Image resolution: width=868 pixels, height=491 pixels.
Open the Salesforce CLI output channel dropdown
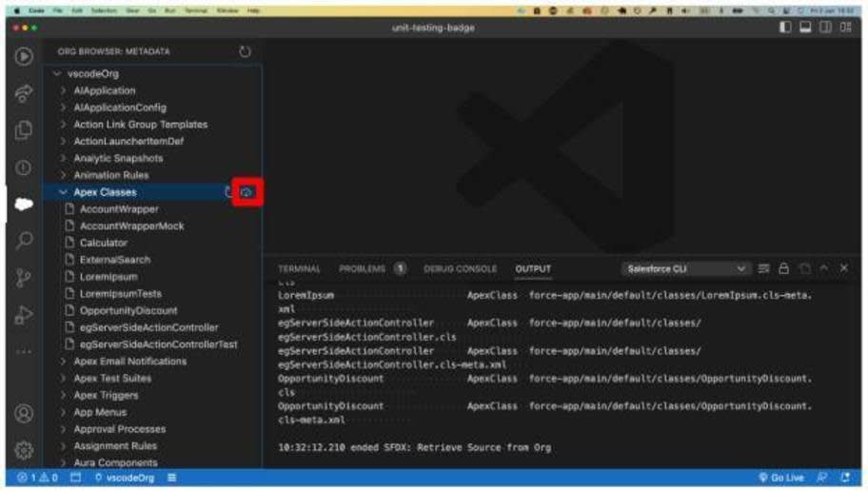[x=685, y=269]
